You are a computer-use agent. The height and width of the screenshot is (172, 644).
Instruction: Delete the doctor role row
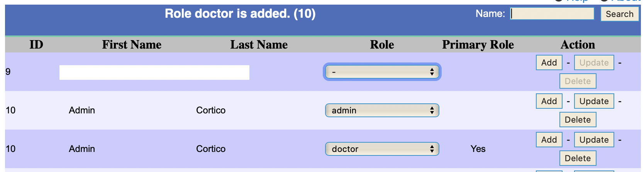click(578, 158)
